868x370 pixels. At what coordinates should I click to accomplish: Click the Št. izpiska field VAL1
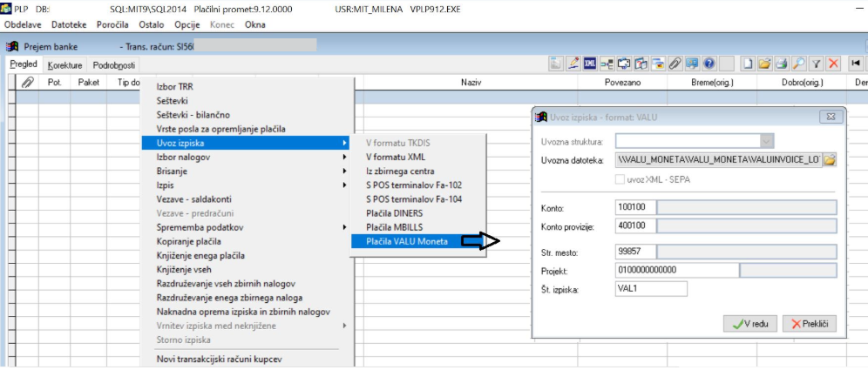(651, 289)
